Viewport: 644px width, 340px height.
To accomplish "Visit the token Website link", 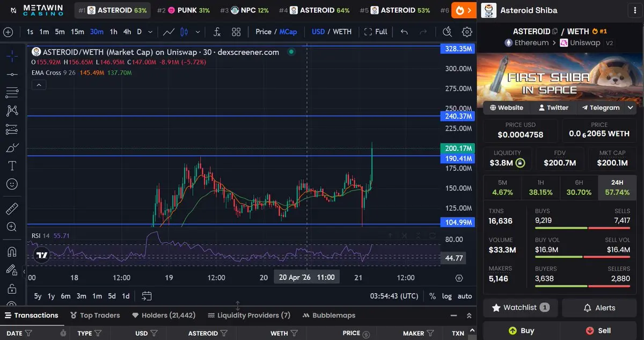I will click(x=507, y=107).
